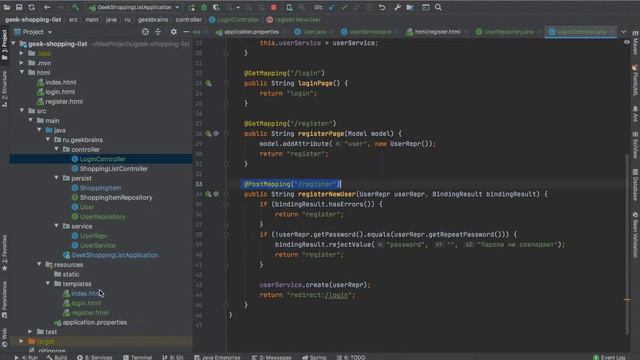The image size is (640, 360).
Task: Switch to User.java editor tab
Action: pos(310,32)
